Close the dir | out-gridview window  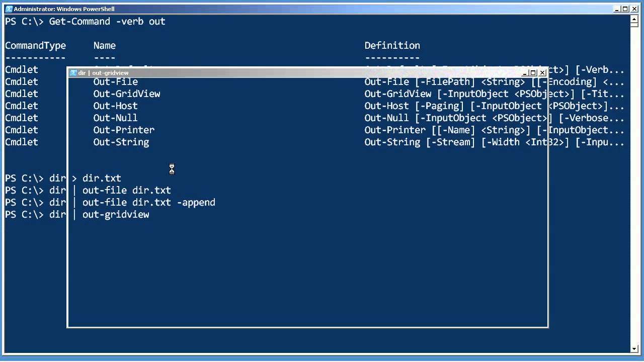click(542, 73)
